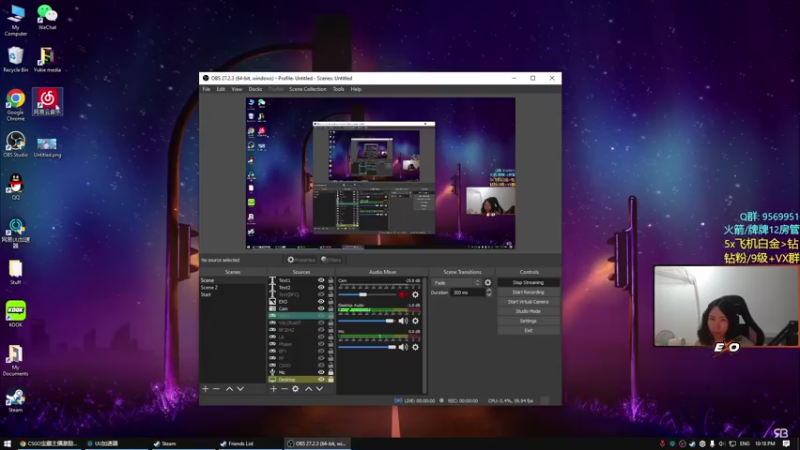
Task: Remove selected scene with the minus icon
Action: point(216,389)
